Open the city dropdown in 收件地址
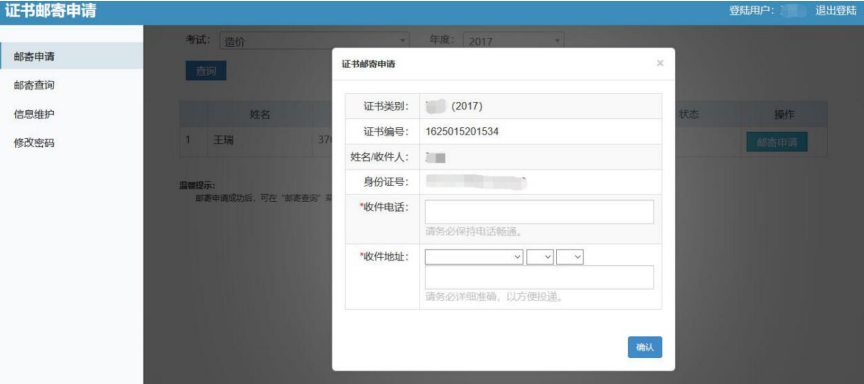Viewport: 864px width, 384px height. click(540, 257)
